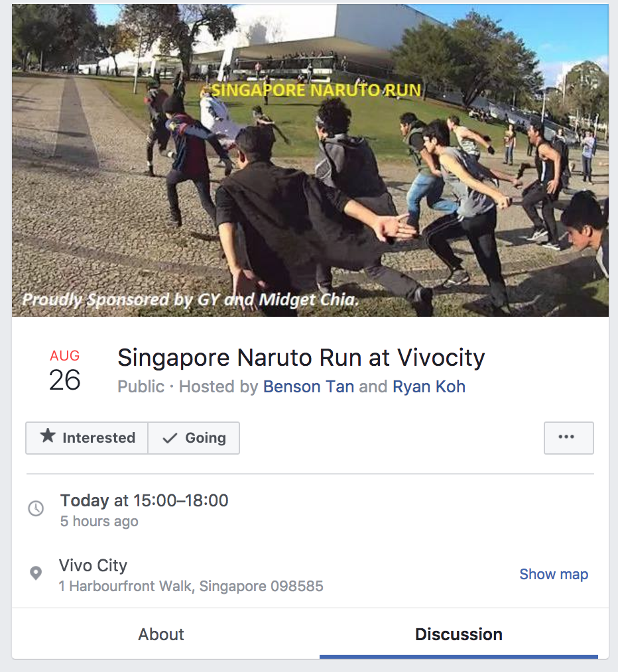Click the location pin icon beside Vivo City
Screen dimensions: 618x672
(x=36, y=573)
